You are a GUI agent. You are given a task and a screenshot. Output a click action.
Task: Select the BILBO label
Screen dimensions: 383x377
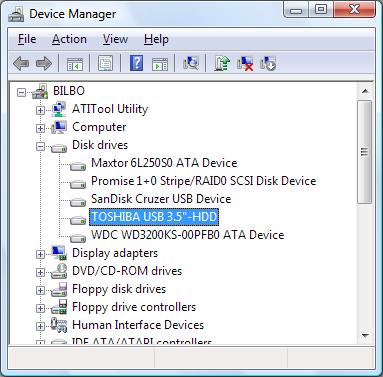click(x=69, y=91)
